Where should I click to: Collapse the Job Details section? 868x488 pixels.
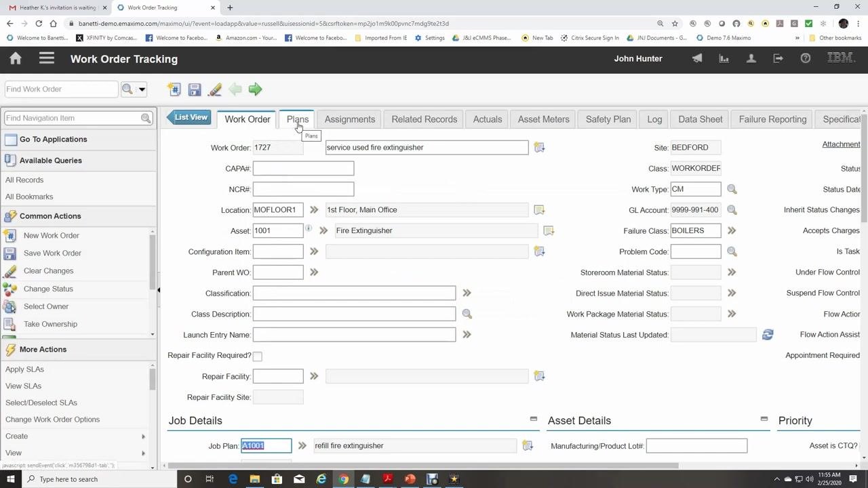533,419
